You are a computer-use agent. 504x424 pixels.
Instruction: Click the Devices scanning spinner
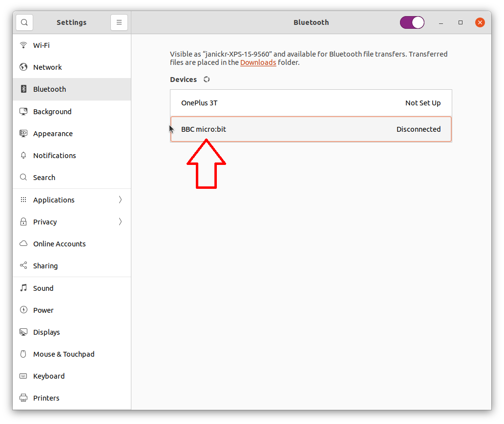click(x=207, y=80)
